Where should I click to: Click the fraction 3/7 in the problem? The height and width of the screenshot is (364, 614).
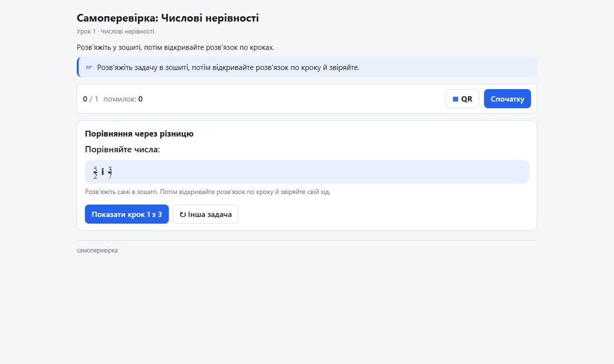click(x=110, y=172)
